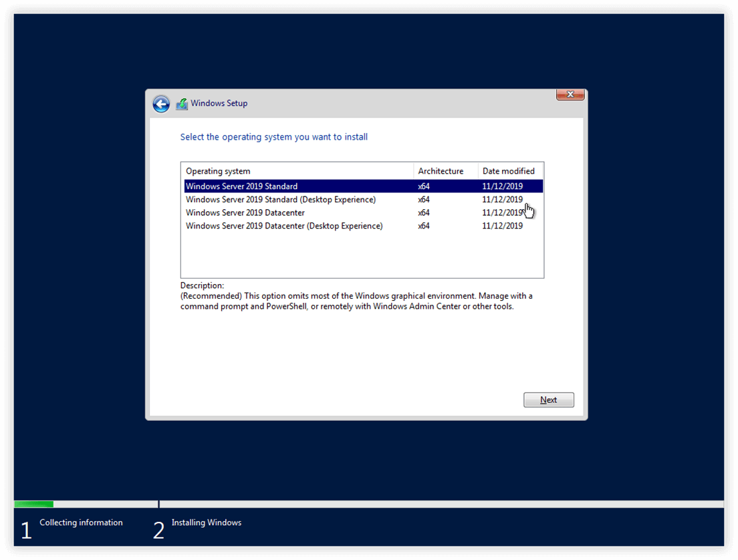Click the step number 2 indicator

click(x=158, y=531)
